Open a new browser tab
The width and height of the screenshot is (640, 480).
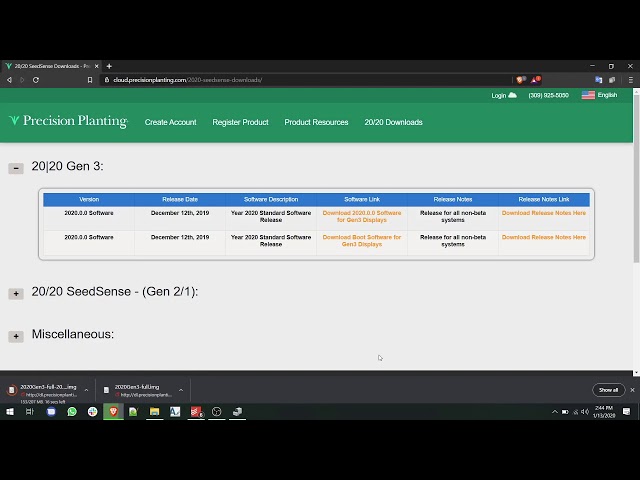[x=109, y=66]
